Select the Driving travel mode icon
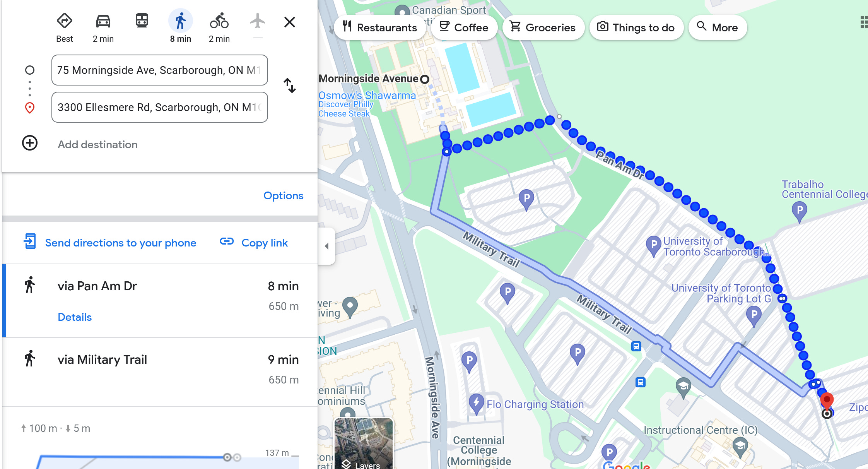Image resolution: width=868 pixels, height=469 pixels. click(x=103, y=21)
